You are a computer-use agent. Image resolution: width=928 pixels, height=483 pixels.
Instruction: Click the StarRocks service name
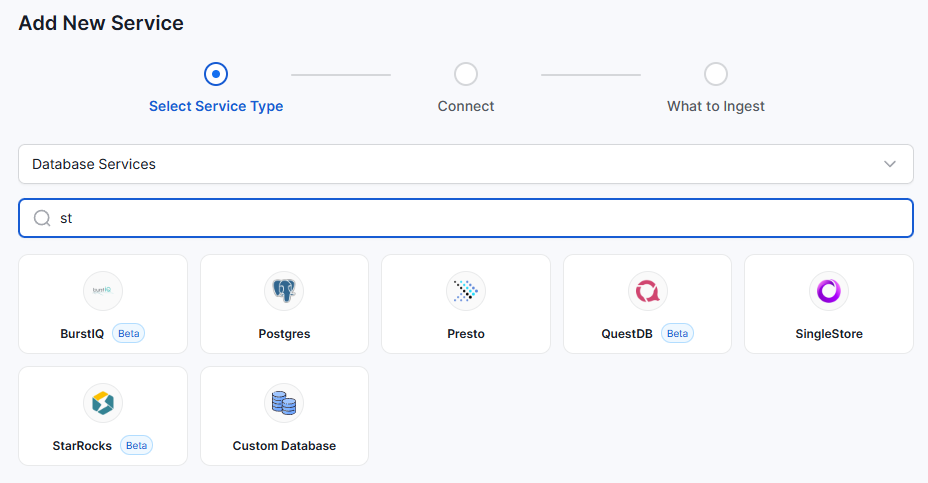[82, 446]
